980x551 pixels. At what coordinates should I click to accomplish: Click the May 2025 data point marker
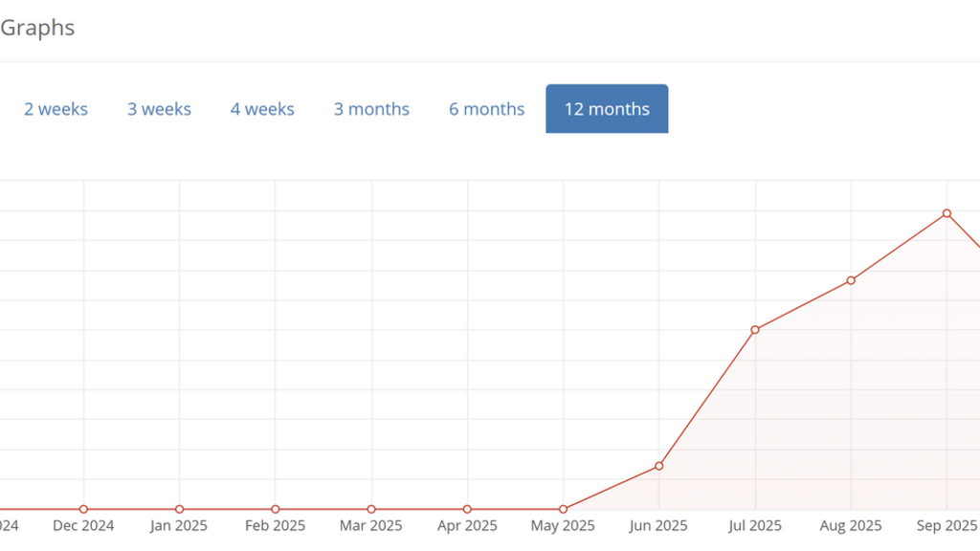(563, 509)
